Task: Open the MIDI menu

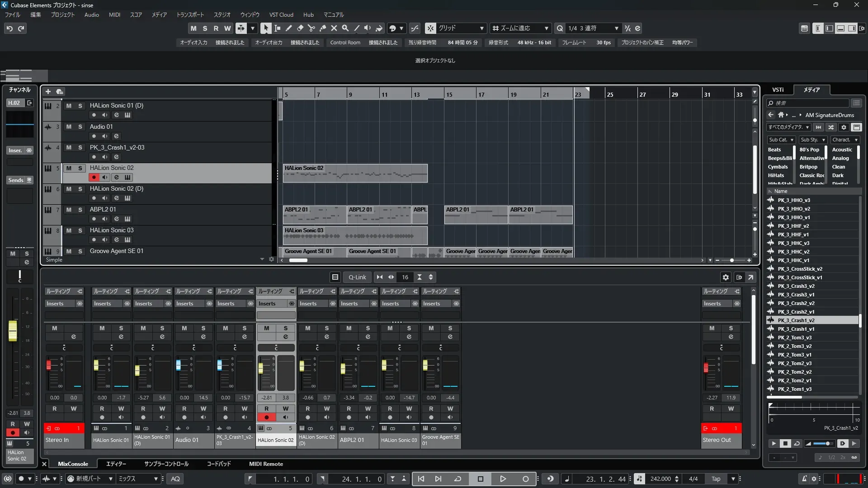Action: pyautogui.click(x=114, y=15)
